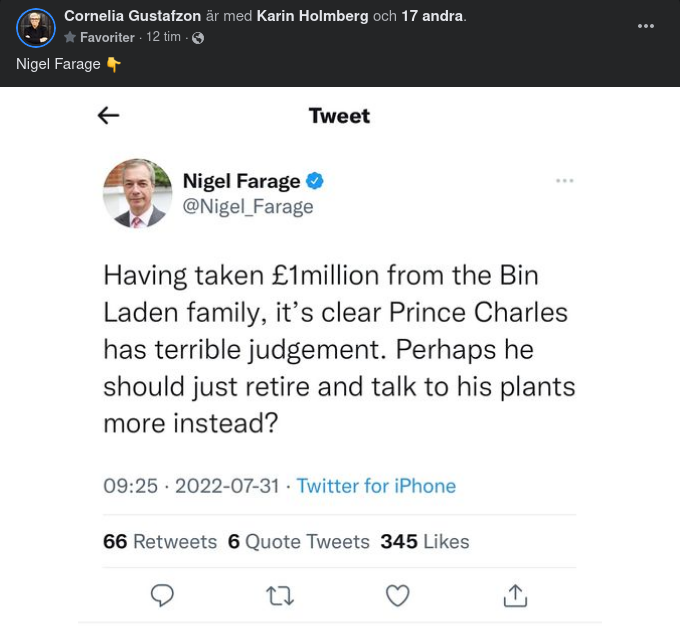Image resolution: width=680 pixels, height=629 pixels.
Task: Open Cornelia Gustafzon's profile picture
Action: pos(36,28)
